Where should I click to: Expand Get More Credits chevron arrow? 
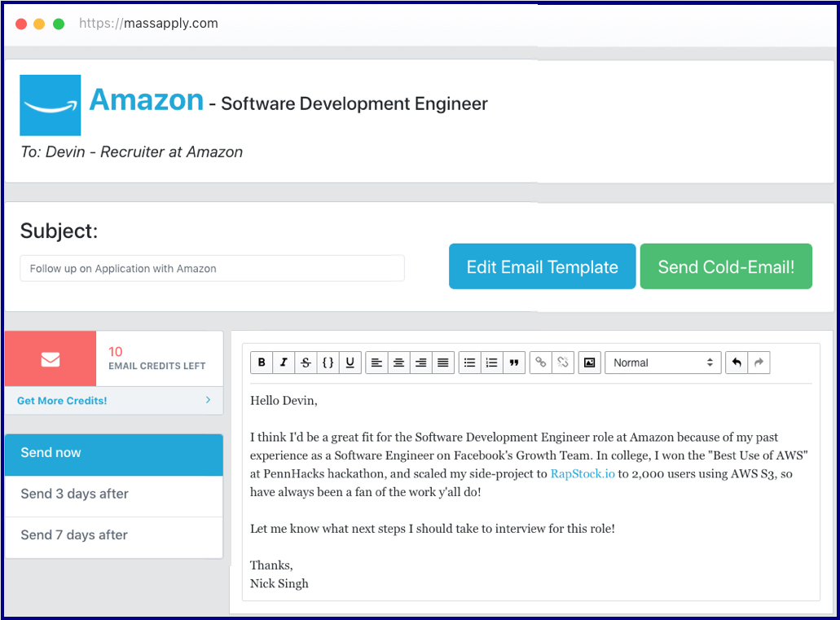coord(208,400)
